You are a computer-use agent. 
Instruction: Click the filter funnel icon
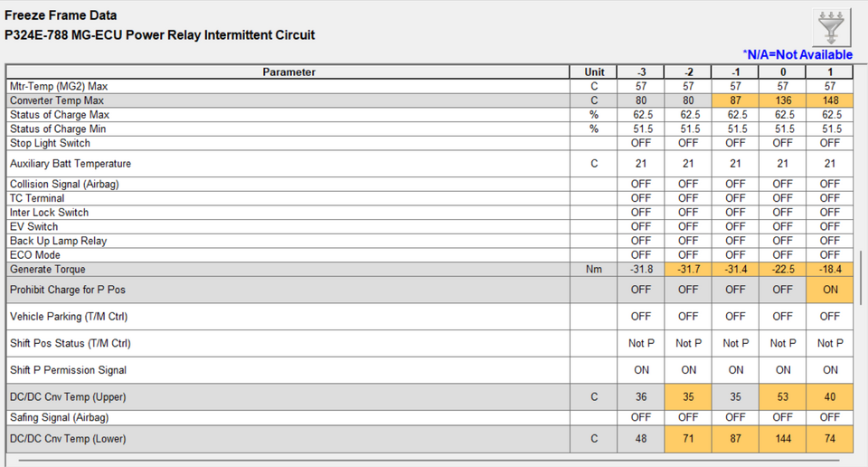830,27
